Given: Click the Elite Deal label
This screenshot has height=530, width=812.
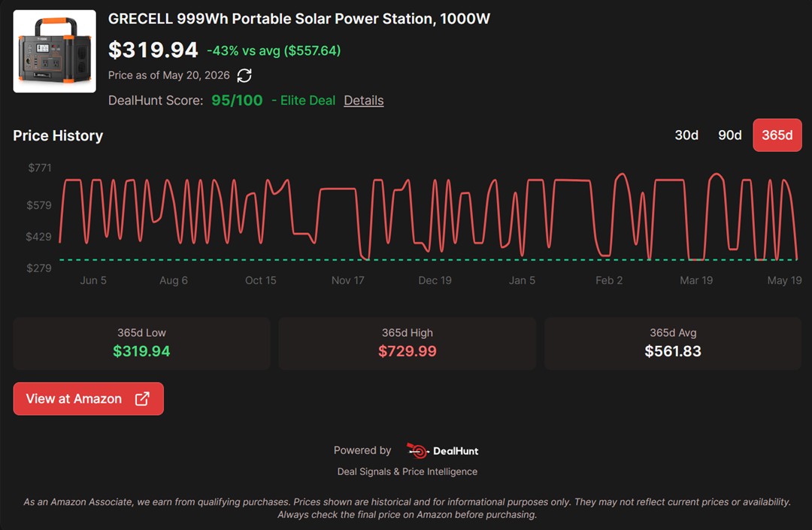Looking at the screenshot, I should (x=308, y=101).
